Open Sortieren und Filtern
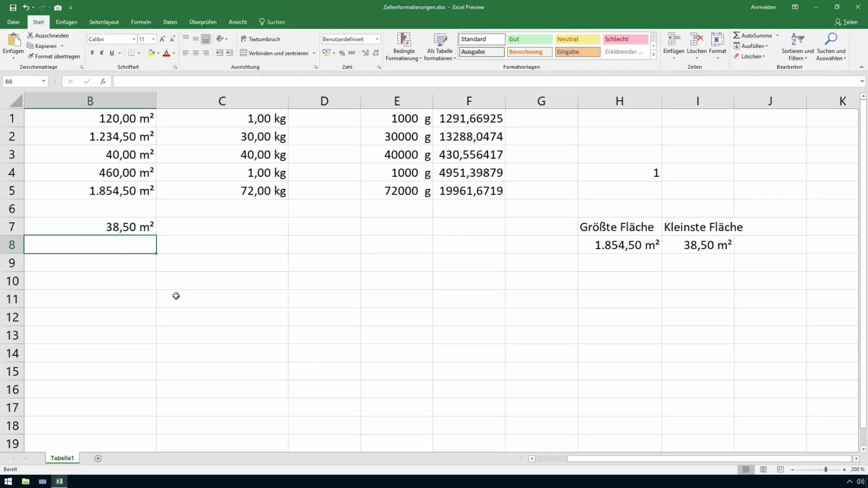Image resolution: width=868 pixels, height=488 pixels. (x=797, y=47)
